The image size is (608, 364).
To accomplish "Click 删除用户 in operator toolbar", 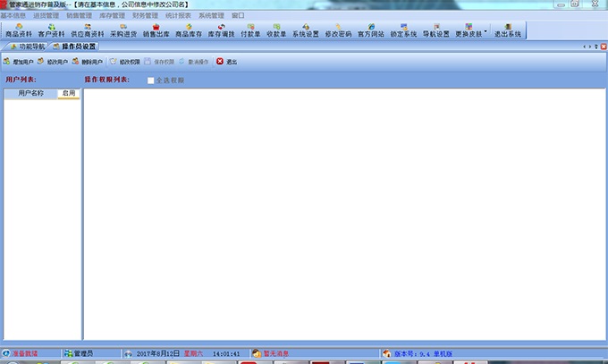I will pos(88,62).
